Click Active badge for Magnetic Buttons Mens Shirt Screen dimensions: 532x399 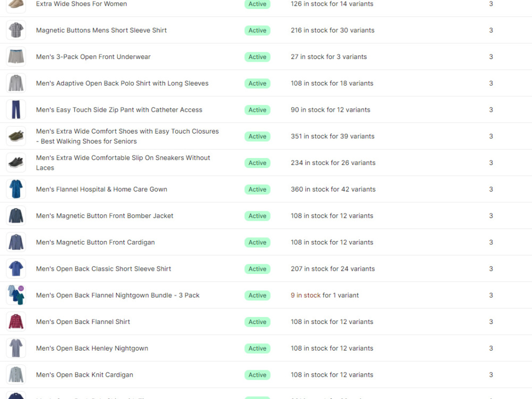coord(257,30)
